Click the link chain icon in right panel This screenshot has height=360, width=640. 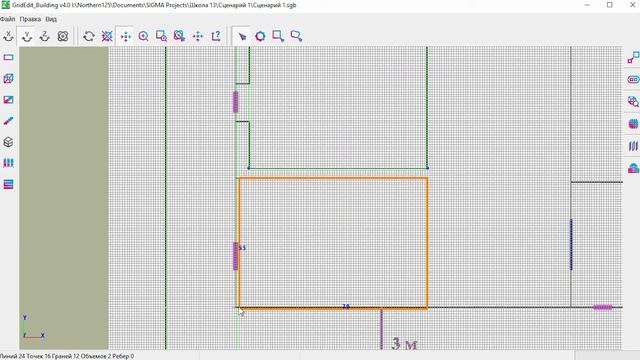pos(633,80)
